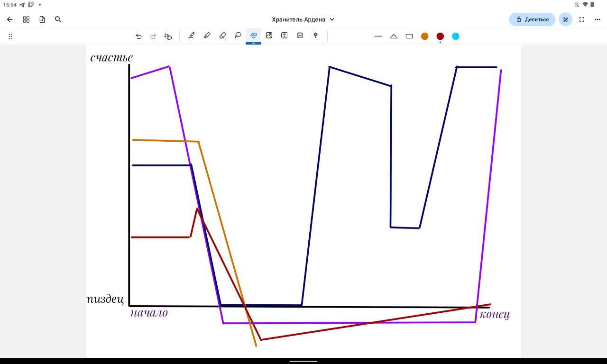607x364 pixels.
Task: Select the Text box tool
Action: [x=285, y=36]
